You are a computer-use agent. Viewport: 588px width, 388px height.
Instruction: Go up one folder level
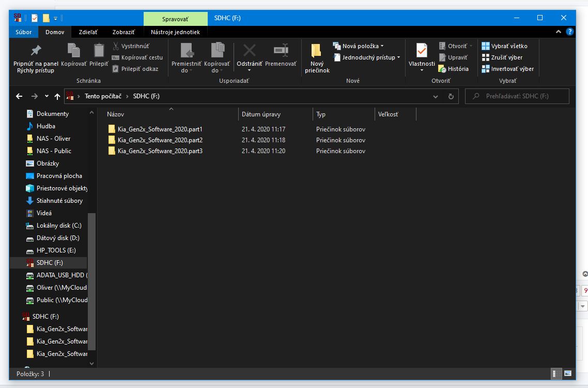click(x=57, y=97)
